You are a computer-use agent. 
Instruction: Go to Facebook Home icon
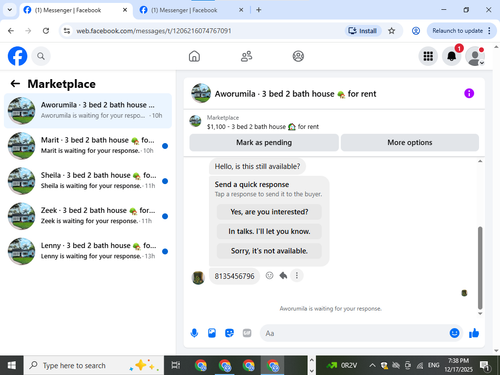coord(194,56)
